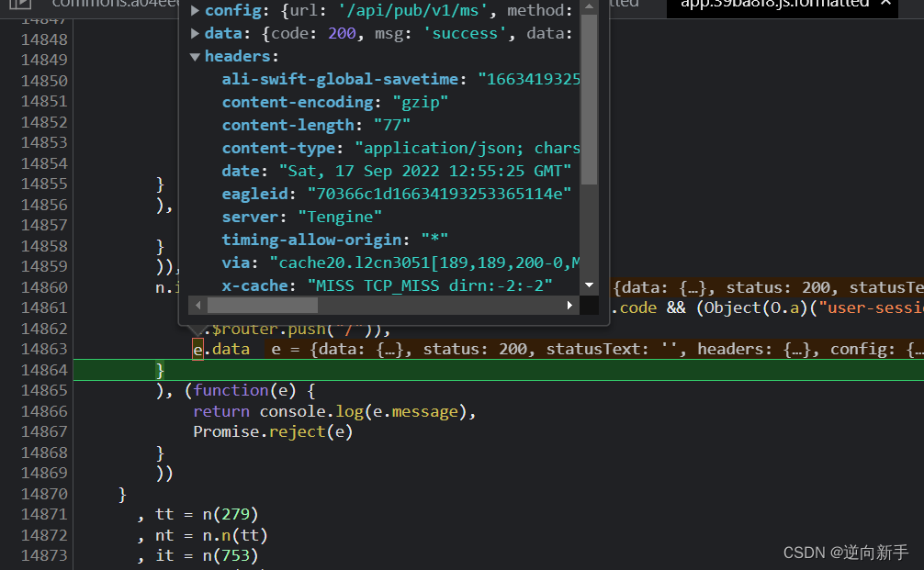Click the popup vertical scrollbar thumb
Viewport: 924px width, 570px height.
tap(589, 99)
